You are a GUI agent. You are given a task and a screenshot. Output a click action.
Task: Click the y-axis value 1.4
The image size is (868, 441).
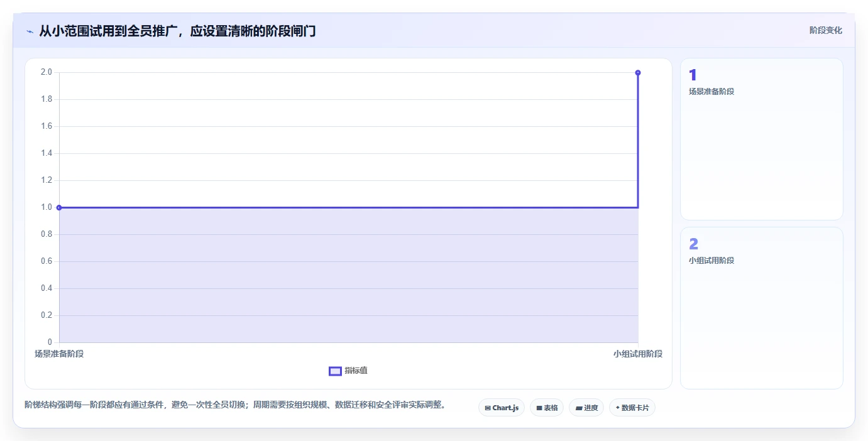[x=47, y=153]
